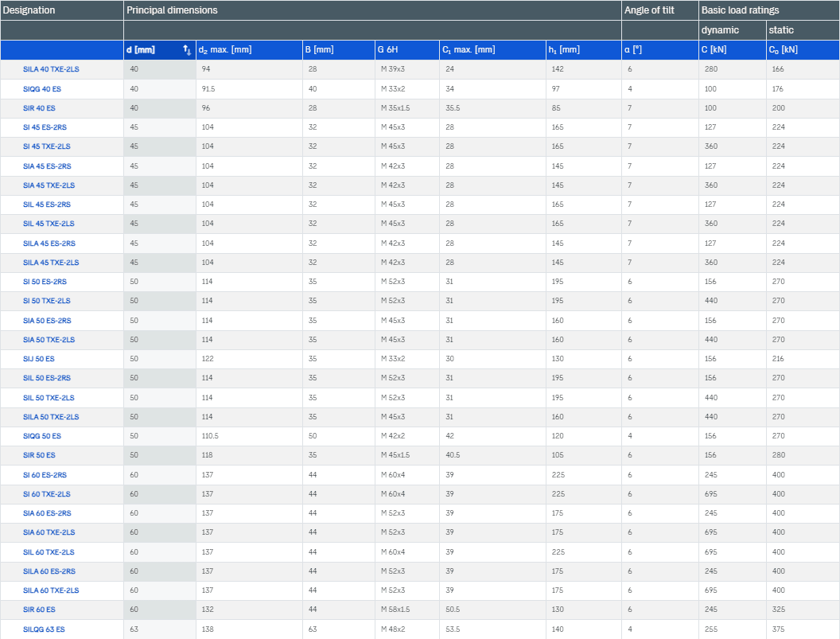This screenshot has height=639, width=840.
Task: Sort by dynamic load C [kN] header
Action: [x=714, y=50]
